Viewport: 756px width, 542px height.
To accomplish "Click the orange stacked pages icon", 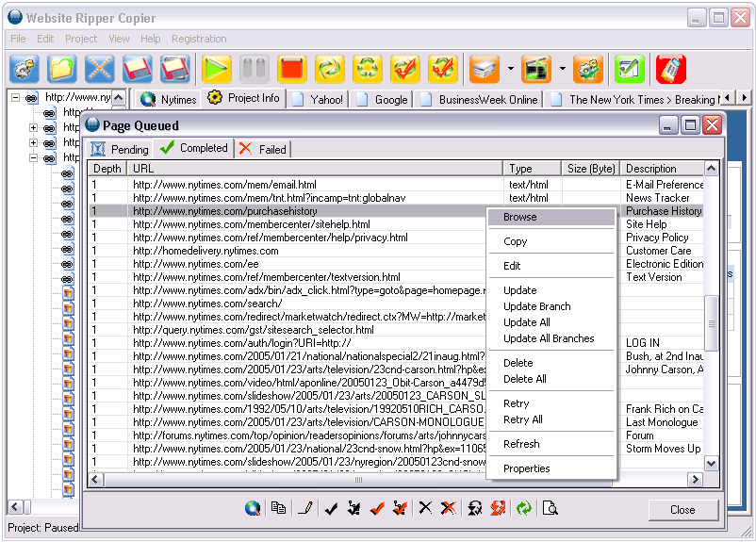I will pyautogui.click(x=485, y=69).
